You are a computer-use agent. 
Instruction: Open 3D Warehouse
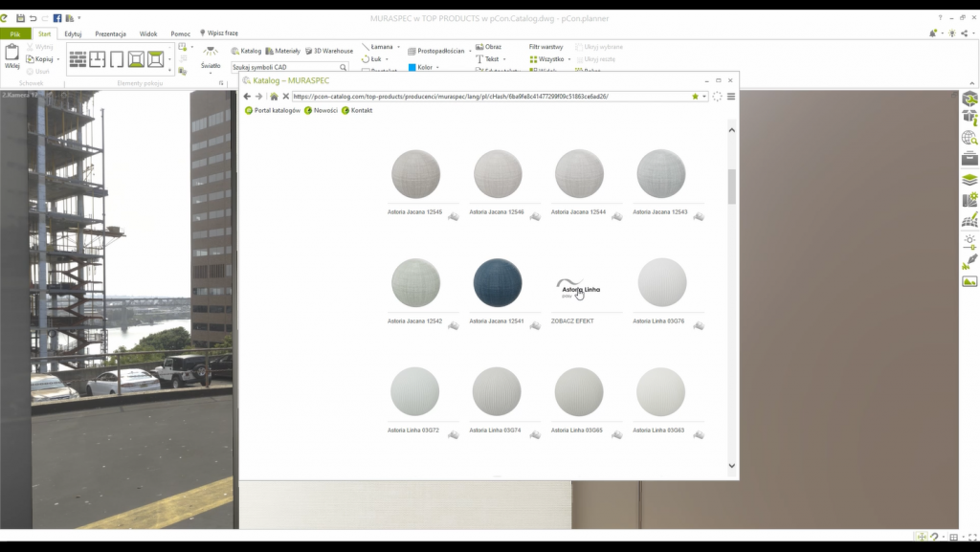click(x=329, y=51)
